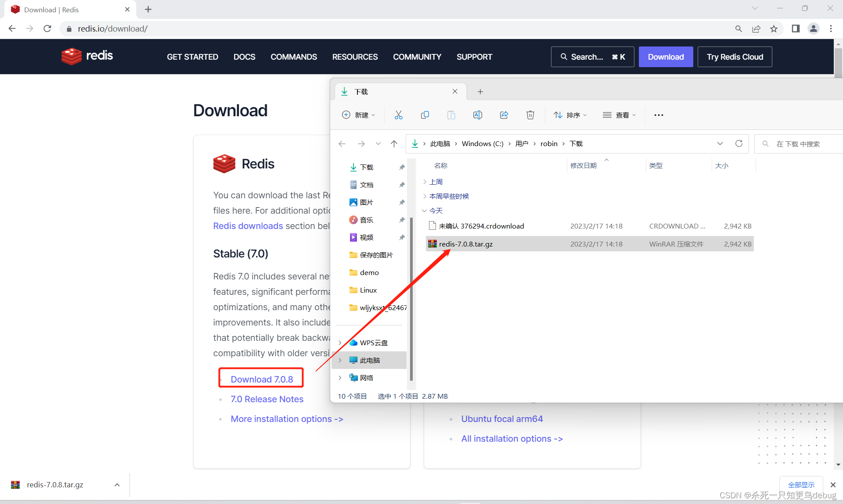This screenshot has width=843, height=504.
Task: Open the 排序 sort dropdown
Action: (x=570, y=115)
